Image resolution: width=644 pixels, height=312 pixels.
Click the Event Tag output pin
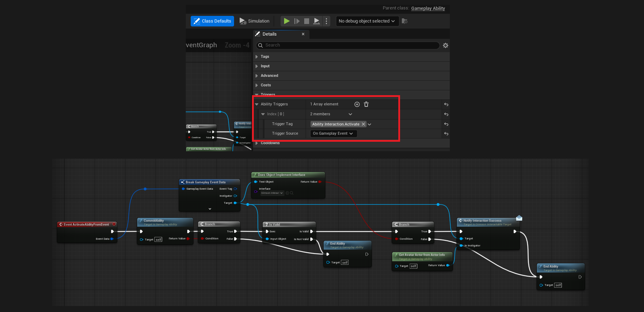click(235, 189)
